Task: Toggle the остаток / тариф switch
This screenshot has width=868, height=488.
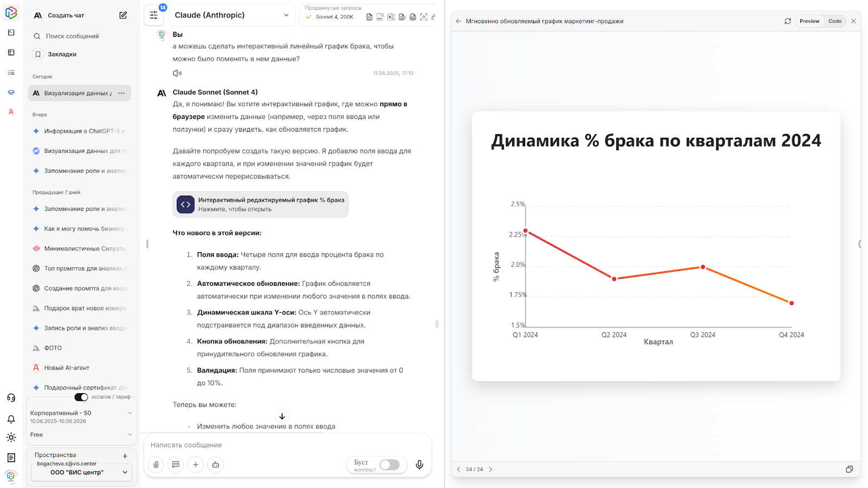Action: (81, 397)
